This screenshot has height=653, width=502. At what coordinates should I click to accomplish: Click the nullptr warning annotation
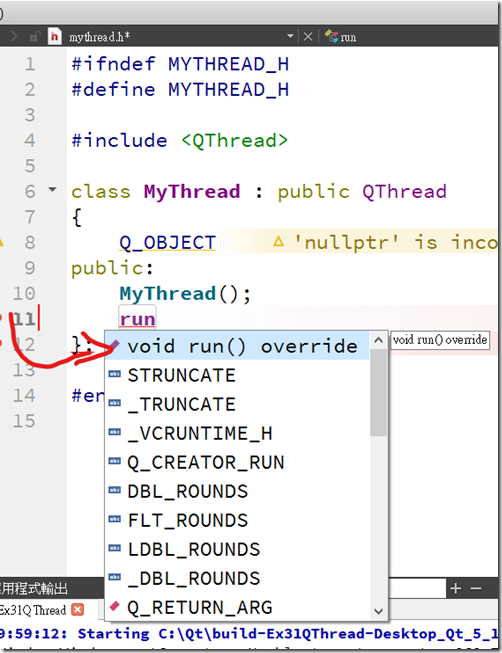[x=385, y=242]
